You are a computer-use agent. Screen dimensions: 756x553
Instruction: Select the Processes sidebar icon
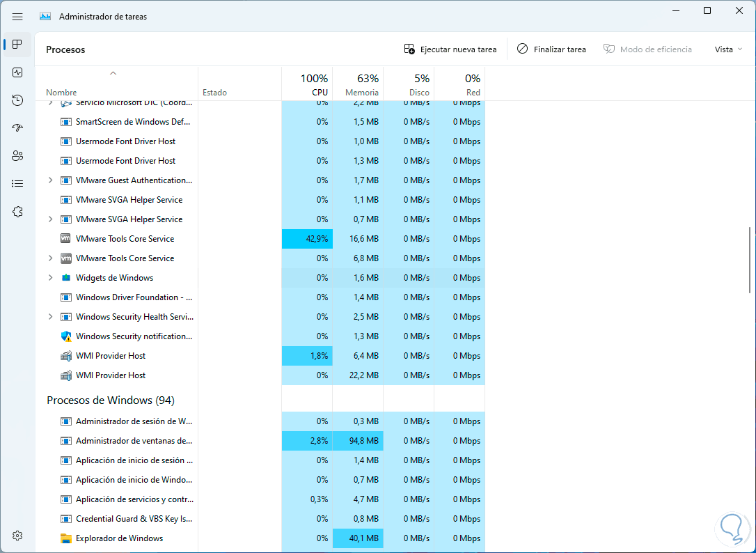[x=17, y=45]
